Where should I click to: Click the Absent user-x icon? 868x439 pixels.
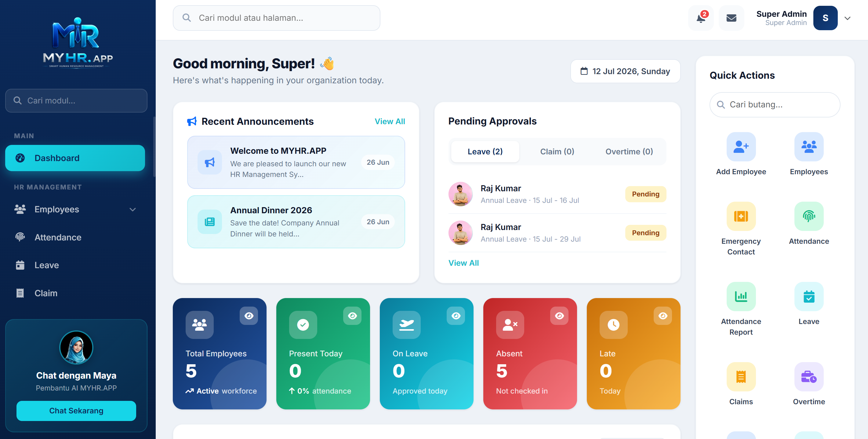pos(510,325)
